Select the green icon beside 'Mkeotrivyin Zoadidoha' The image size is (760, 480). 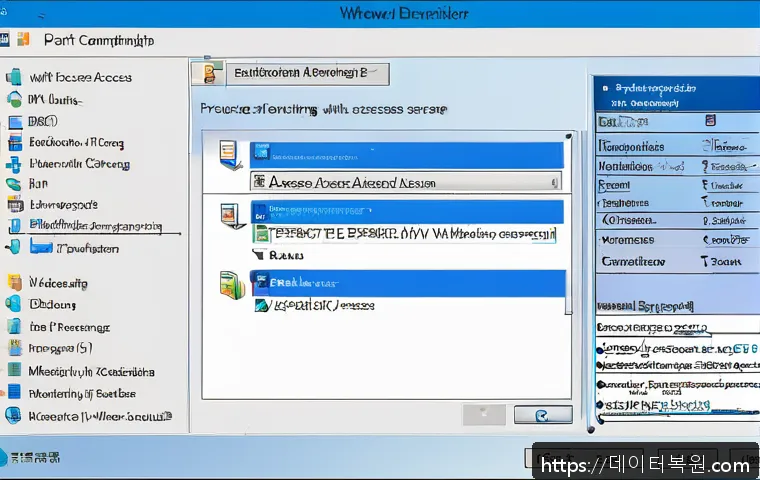pyautogui.click(x=15, y=370)
